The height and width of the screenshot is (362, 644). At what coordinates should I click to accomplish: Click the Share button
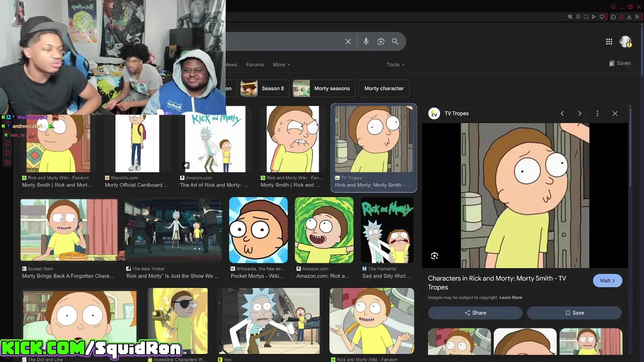(x=475, y=313)
